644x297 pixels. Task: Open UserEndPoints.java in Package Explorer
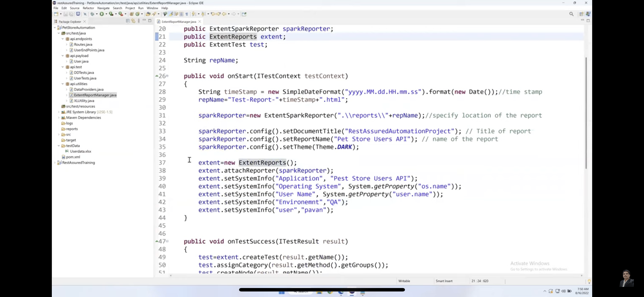pyautogui.click(x=89, y=50)
